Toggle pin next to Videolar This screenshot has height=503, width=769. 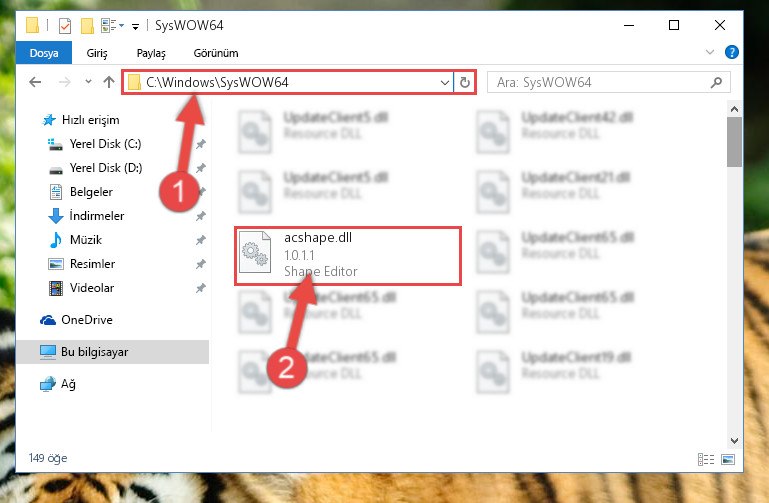pos(201,288)
